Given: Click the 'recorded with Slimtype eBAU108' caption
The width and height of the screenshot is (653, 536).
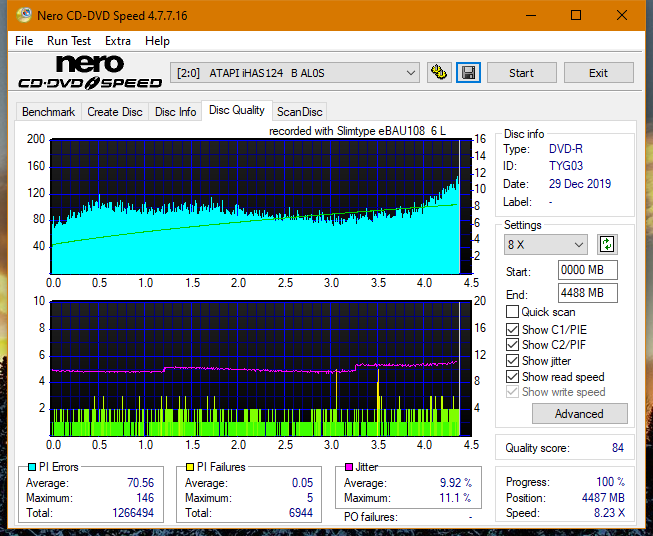Looking at the screenshot, I should pos(357,131).
